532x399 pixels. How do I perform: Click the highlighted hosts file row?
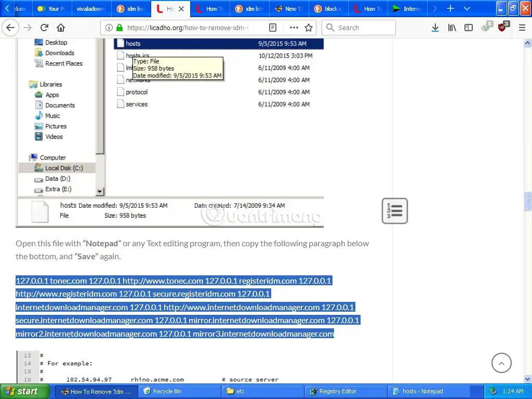point(219,44)
